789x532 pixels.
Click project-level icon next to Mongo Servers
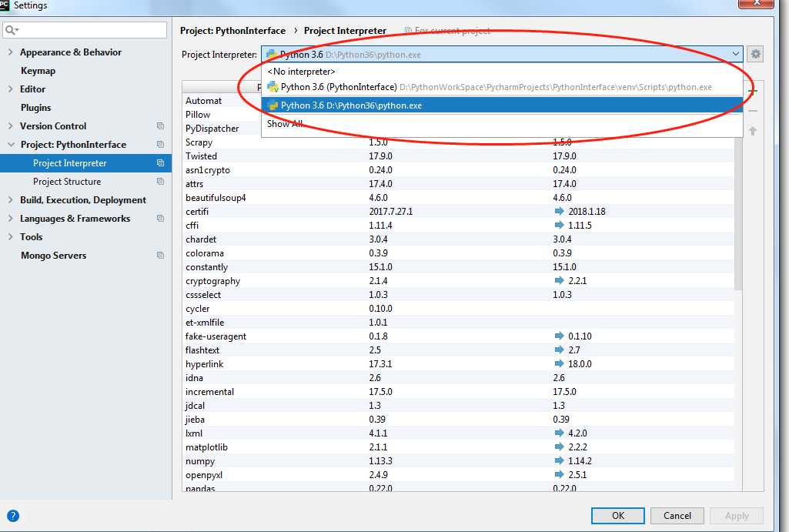pyautogui.click(x=160, y=255)
